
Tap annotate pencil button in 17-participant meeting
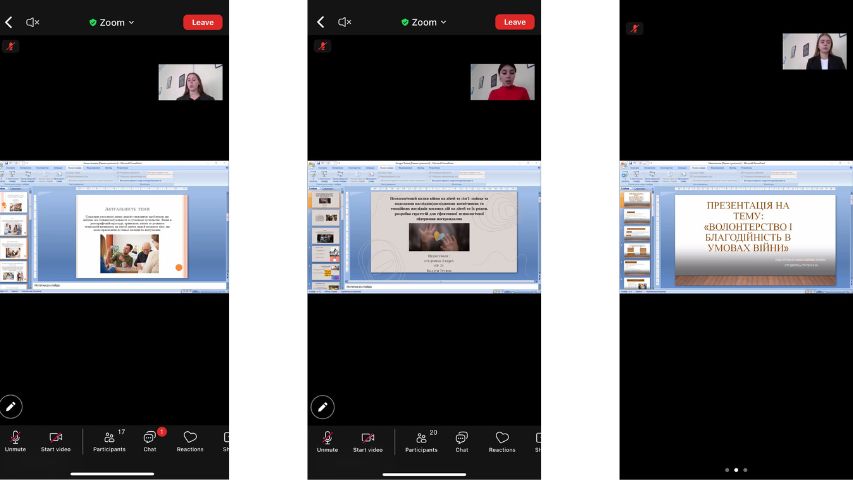(x=11, y=407)
